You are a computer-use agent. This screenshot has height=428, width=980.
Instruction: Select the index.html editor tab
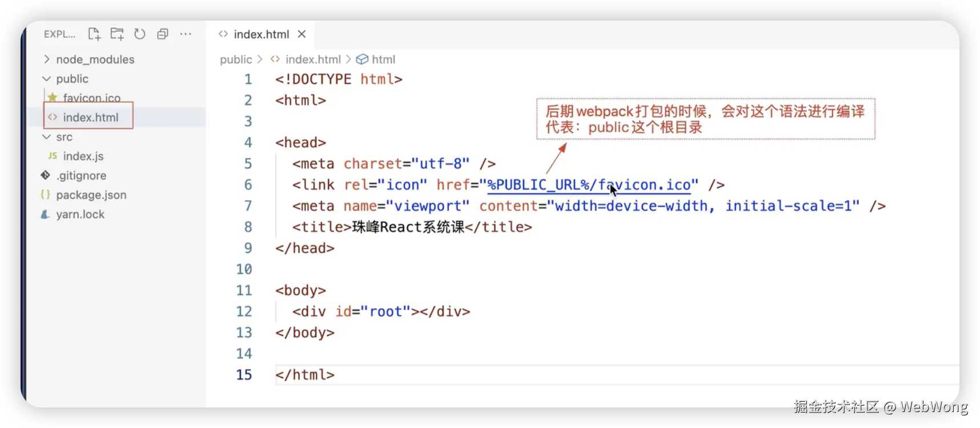[x=260, y=34]
